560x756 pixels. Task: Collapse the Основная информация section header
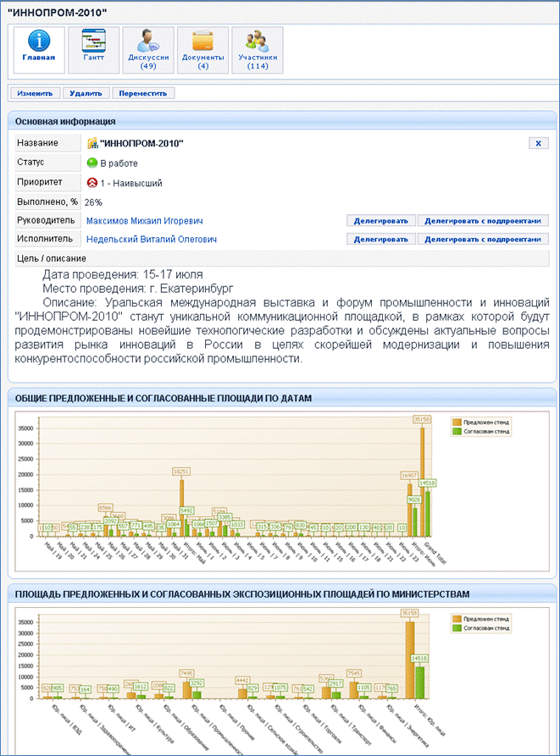tap(282, 121)
